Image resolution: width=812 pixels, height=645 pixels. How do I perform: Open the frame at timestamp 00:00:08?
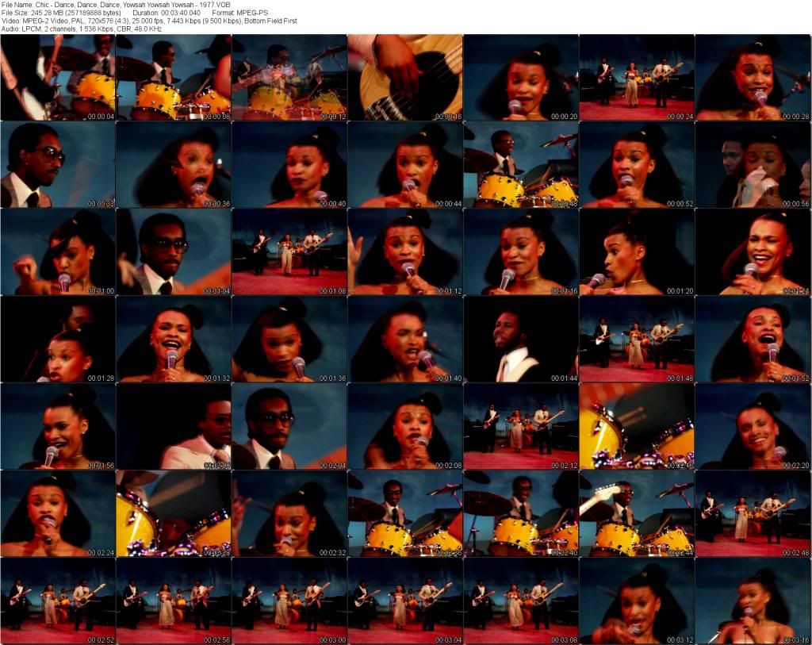pos(174,78)
